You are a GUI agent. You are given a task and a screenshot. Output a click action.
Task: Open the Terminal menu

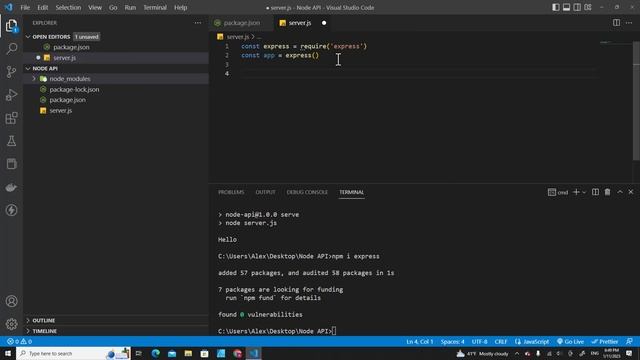pyautogui.click(x=155, y=7)
